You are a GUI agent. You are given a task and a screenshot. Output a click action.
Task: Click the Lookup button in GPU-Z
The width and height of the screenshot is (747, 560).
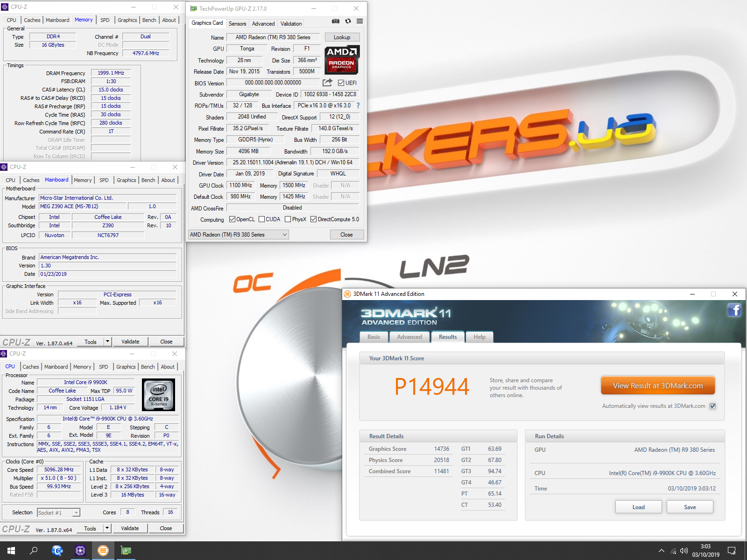342,37
